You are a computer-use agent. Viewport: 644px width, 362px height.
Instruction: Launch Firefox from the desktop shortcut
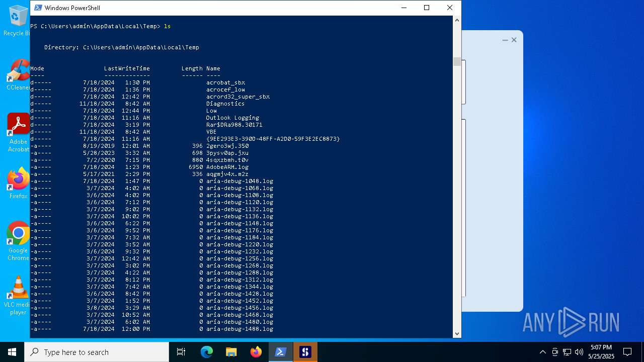18,183
